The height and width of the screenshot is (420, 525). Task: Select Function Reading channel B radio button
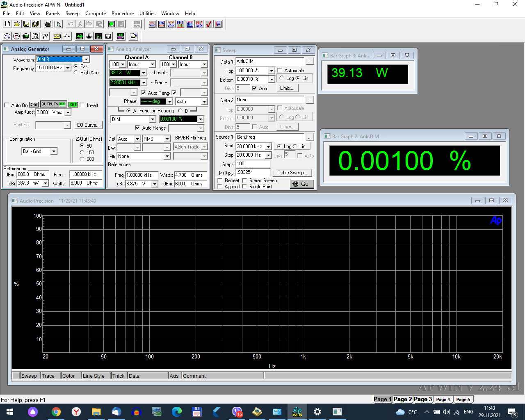click(180, 111)
